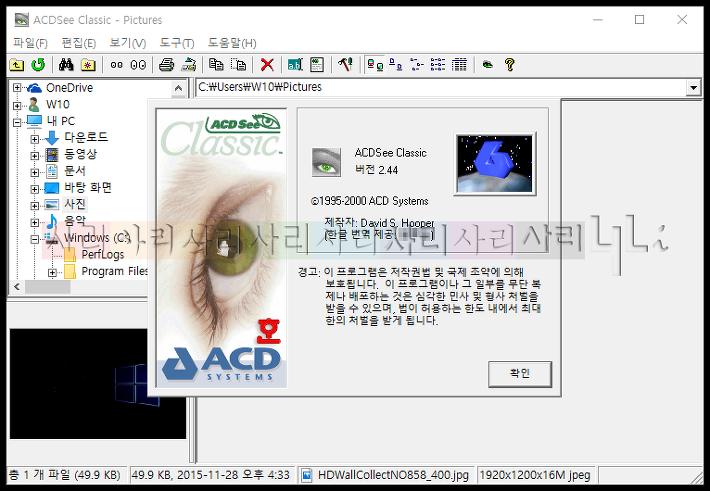
Task: Open the 도구(T) menu
Action: 177,43
